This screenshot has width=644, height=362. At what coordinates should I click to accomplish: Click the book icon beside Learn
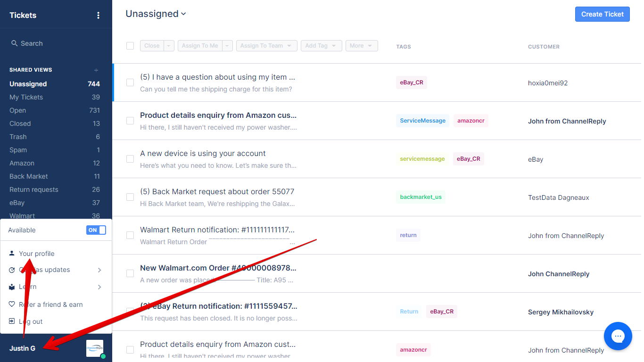click(12, 287)
